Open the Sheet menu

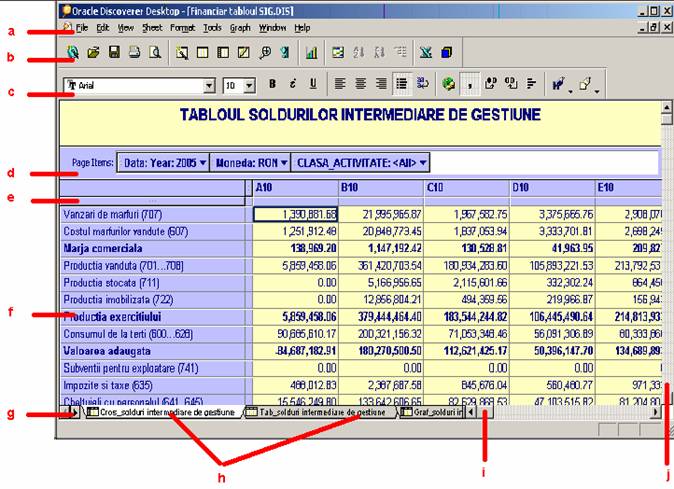151,28
